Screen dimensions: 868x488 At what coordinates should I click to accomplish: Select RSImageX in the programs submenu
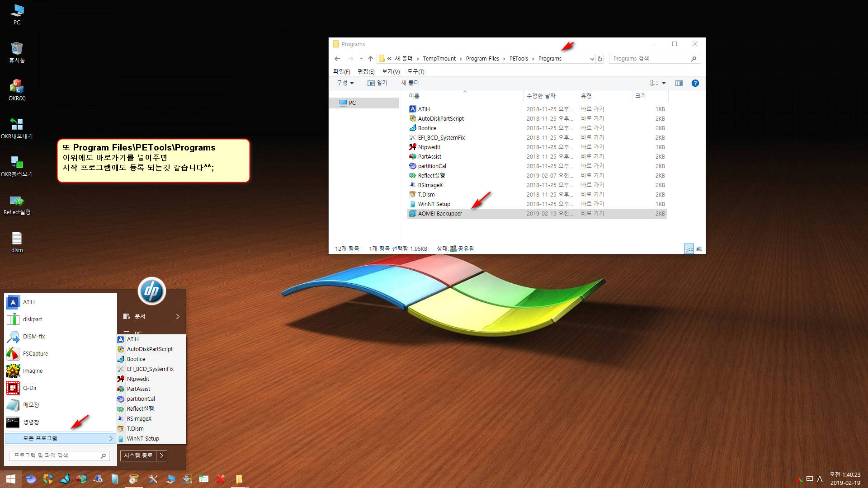[x=151, y=418]
